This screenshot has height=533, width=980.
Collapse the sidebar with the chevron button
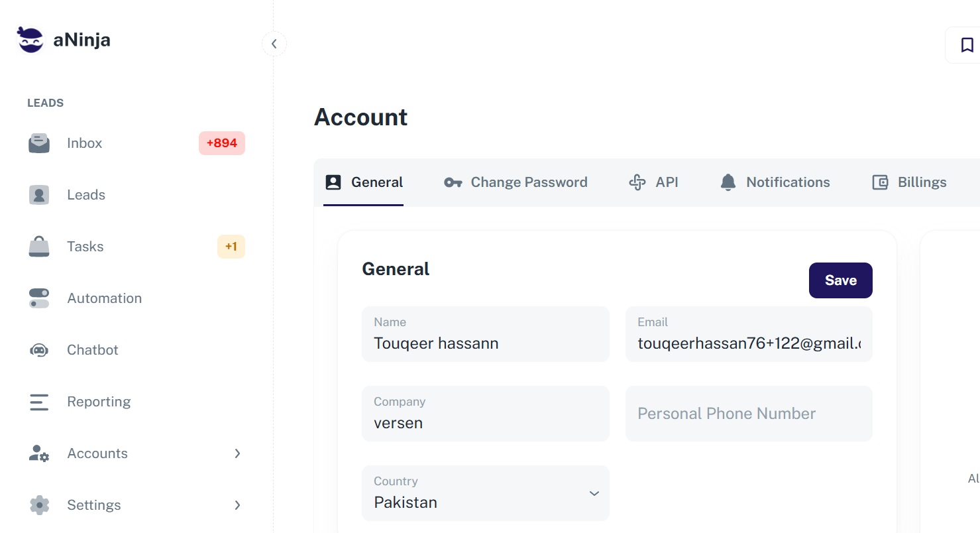coord(274,44)
